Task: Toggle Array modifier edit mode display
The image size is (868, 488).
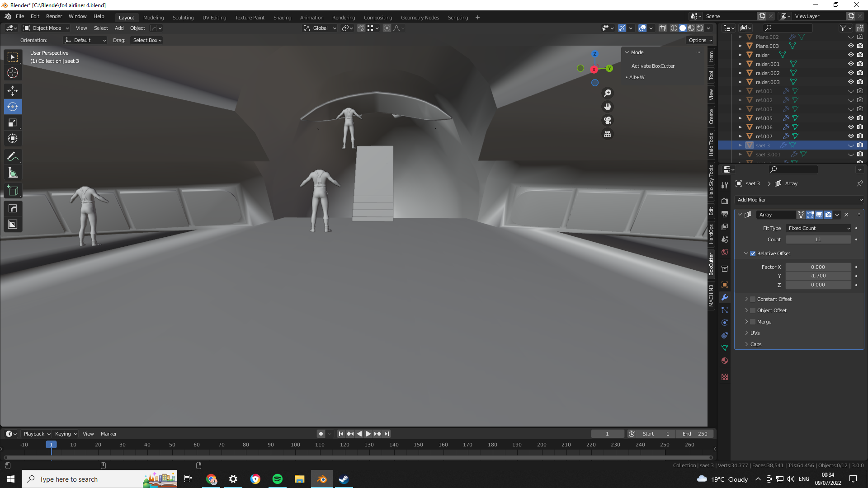Action: tap(810, 215)
